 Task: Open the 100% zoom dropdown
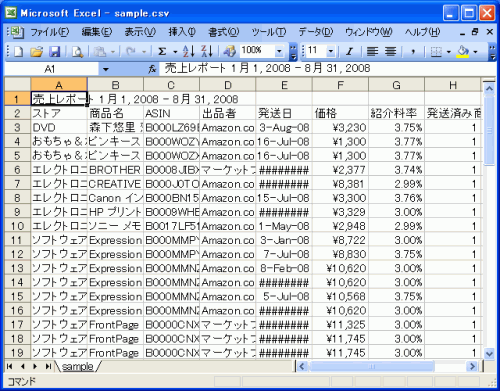point(279,51)
